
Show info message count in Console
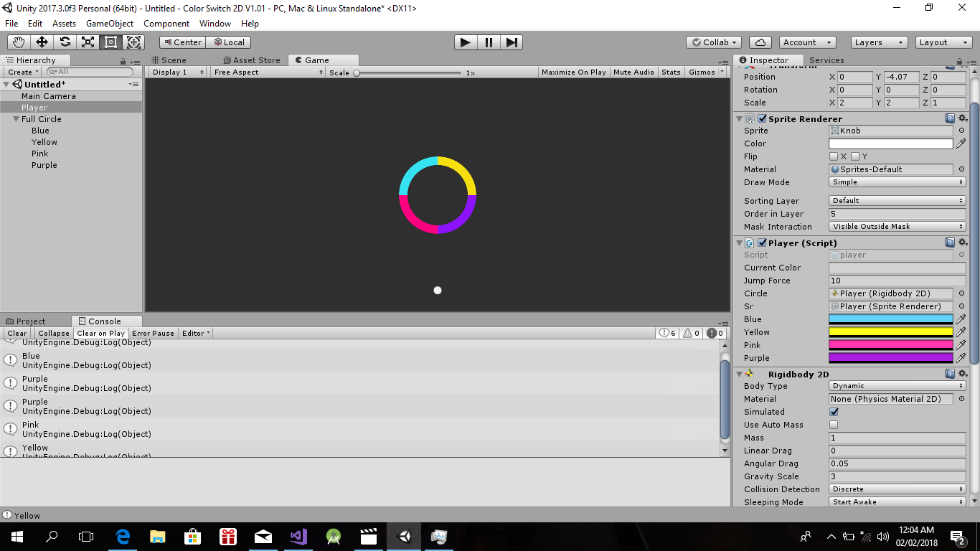coord(668,333)
